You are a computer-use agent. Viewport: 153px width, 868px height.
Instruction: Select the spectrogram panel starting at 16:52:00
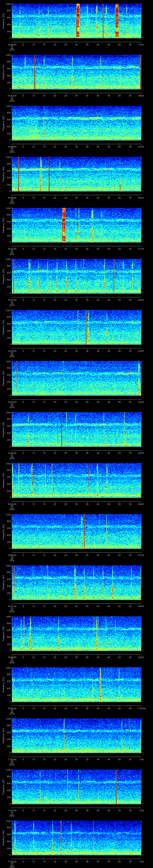[76, 327]
